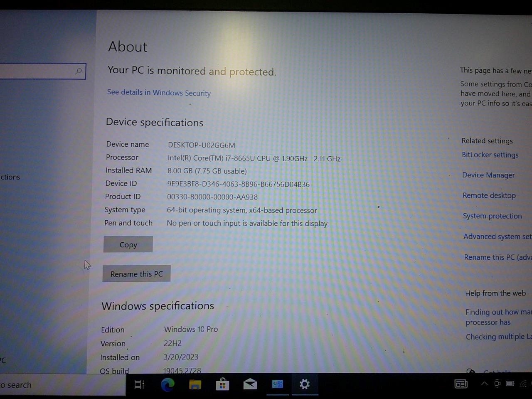The height and width of the screenshot is (399, 532).
Task: Check the battery status tray icon
Action: pos(510,384)
